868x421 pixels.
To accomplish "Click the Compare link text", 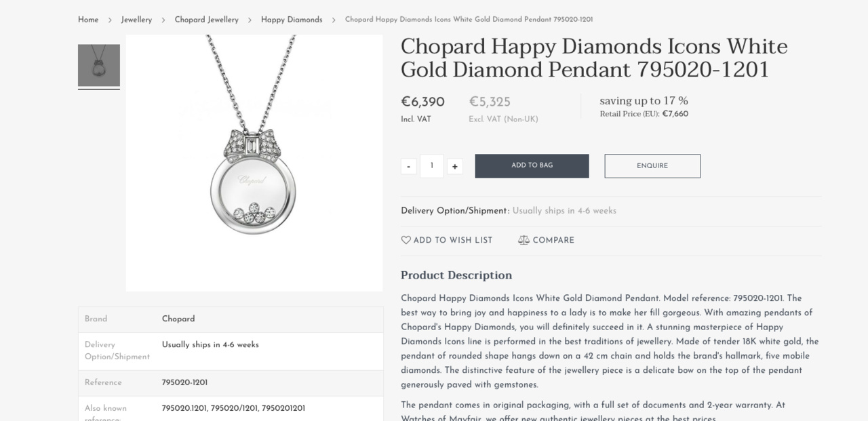I will (x=553, y=240).
